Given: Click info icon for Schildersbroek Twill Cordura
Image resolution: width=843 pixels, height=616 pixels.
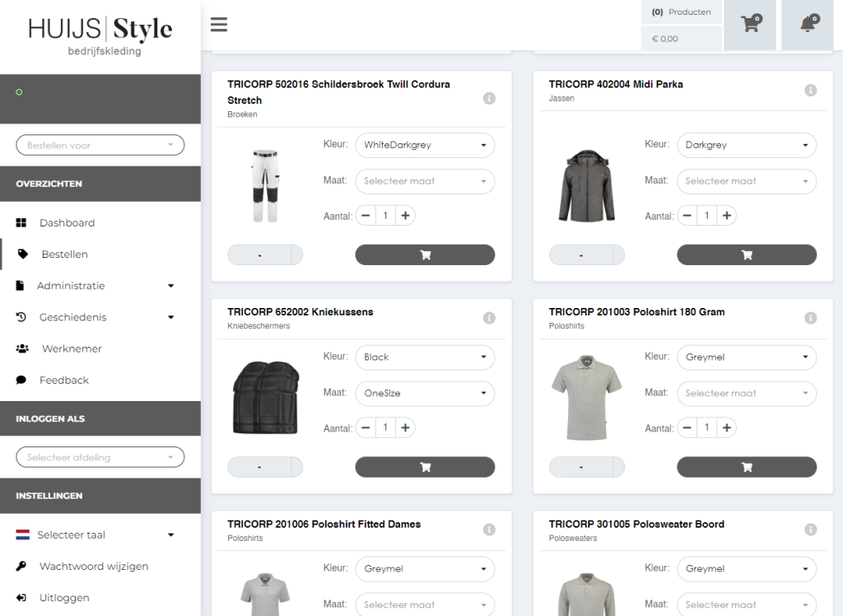Looking at the screenshot, I should point(489,99).
